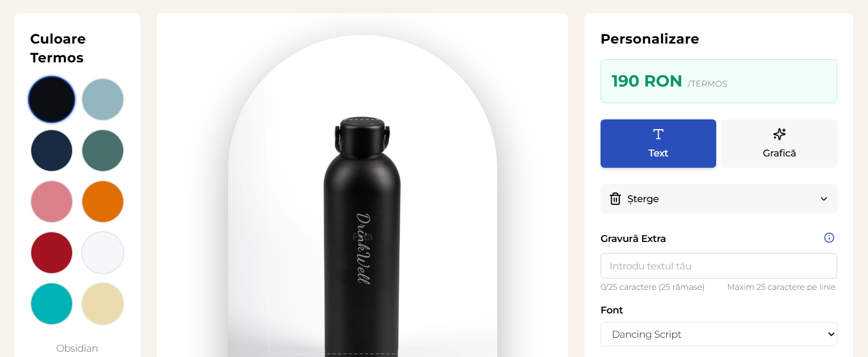The height and width of the screenshot is (357, 868).
Task: Click the T icon in Text tab
Action: [658, 134]
